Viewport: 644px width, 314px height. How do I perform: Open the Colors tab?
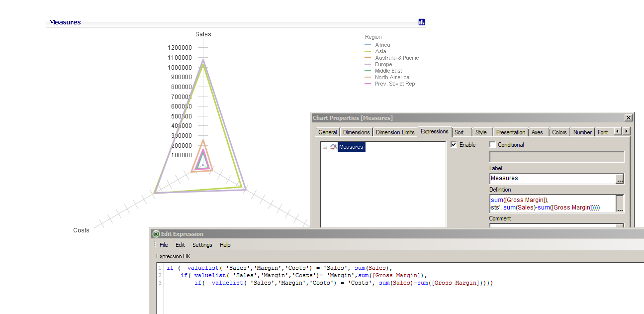(x=559, y=132)
